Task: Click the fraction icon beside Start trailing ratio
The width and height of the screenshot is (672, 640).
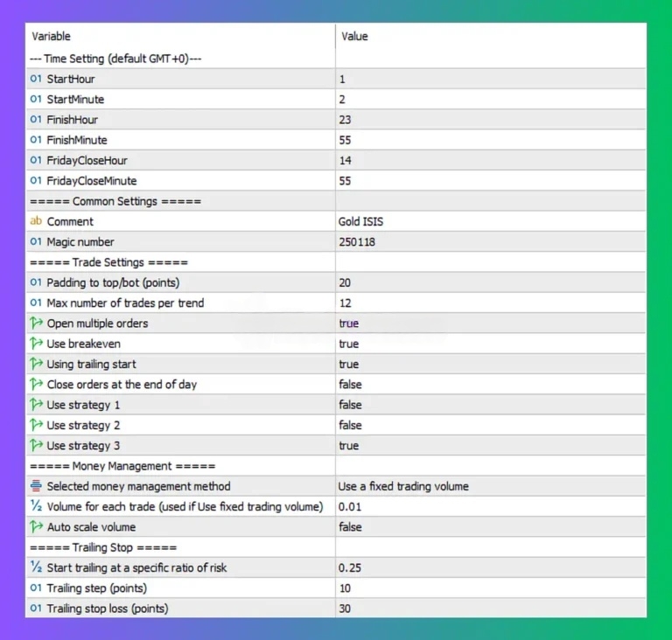Action: click(x=36, y=567)
